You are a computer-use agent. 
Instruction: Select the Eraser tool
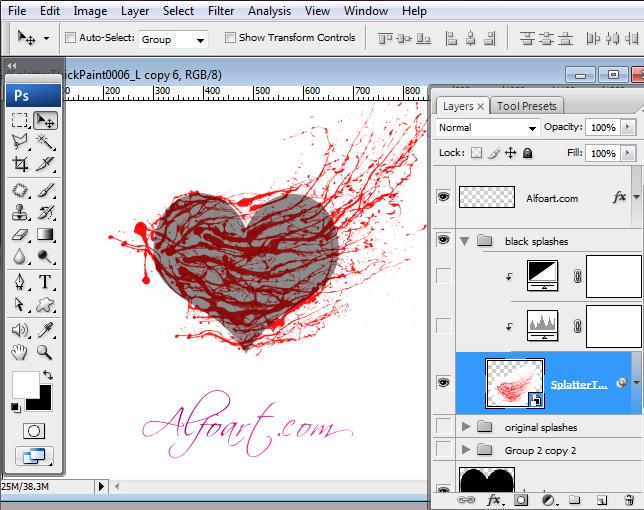point(20,234)
